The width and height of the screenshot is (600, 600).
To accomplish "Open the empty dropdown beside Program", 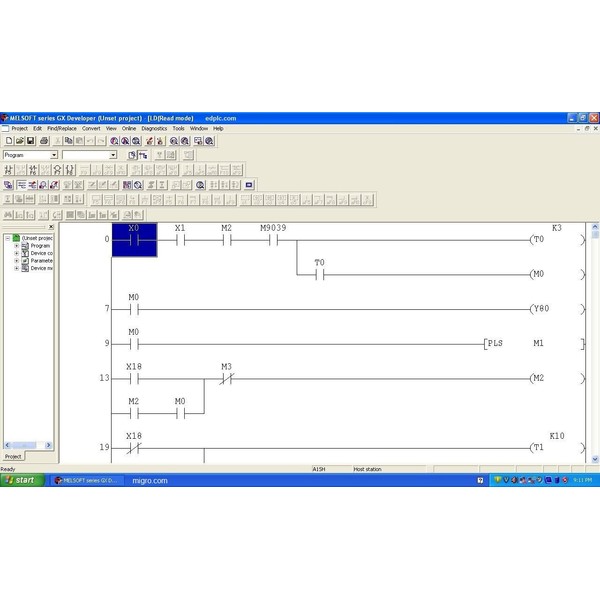I will click(x=113, y=155).
